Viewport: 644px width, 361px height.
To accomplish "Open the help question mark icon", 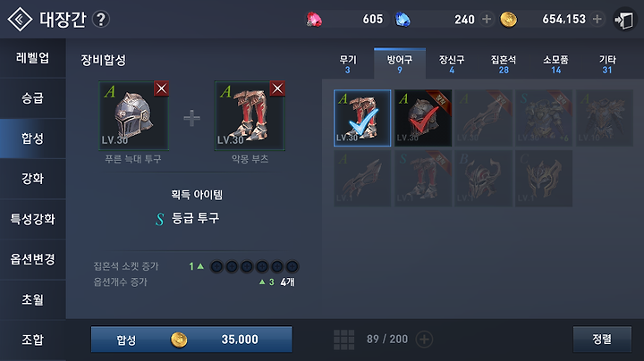I will click(101, 20).
